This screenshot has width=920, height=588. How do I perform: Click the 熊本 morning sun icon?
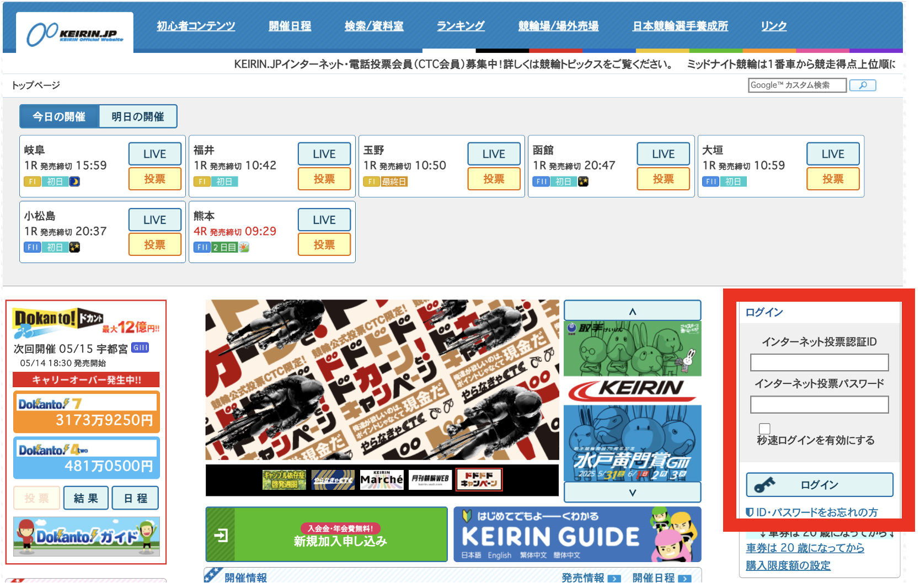pos(244,247)
